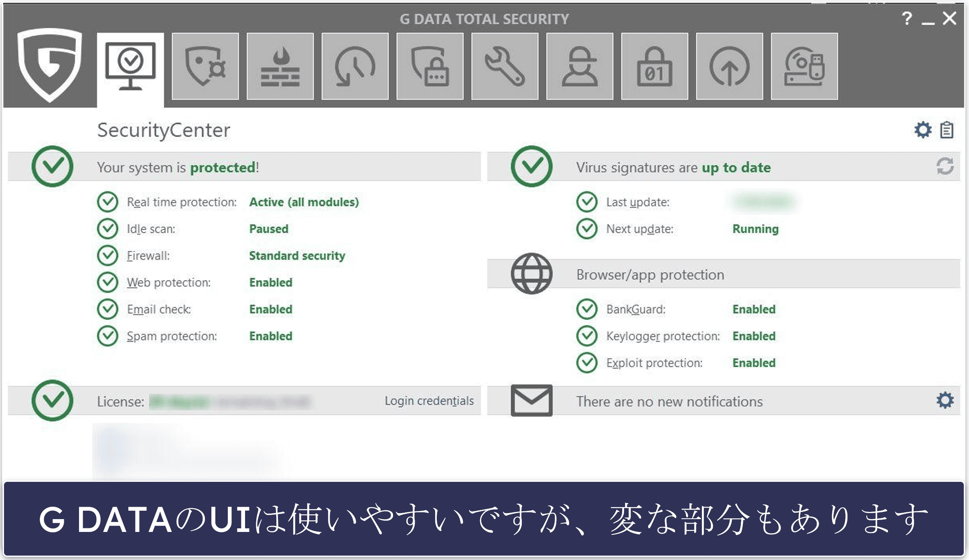Click the 'Paused' idle scan status
The image size is (969, 560).
pos(269,229)
